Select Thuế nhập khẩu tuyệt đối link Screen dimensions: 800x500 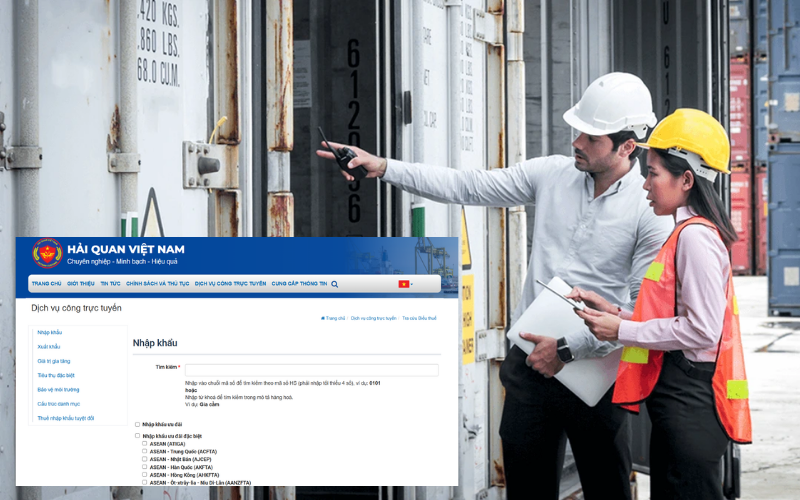(66, 418)
